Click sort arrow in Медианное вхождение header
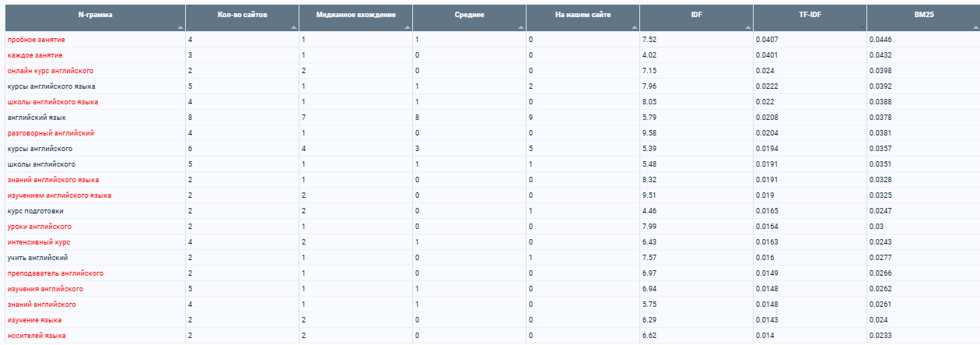 click(408, 28)
